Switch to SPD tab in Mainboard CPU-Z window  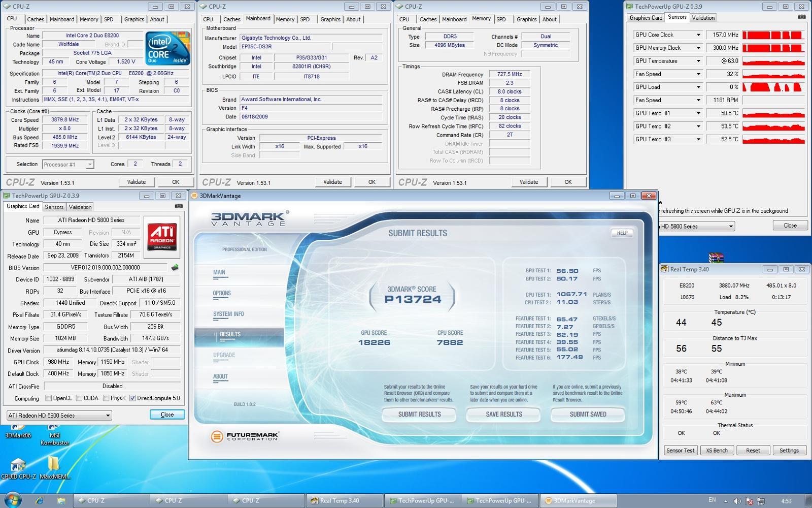[x=305, y=19]
